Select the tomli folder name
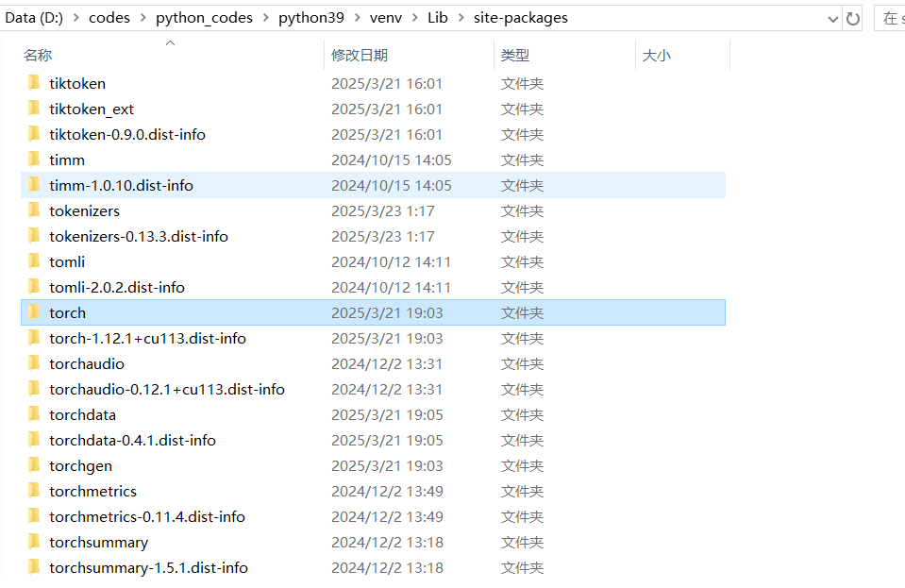Screen dimensions: 905x588 67,262
